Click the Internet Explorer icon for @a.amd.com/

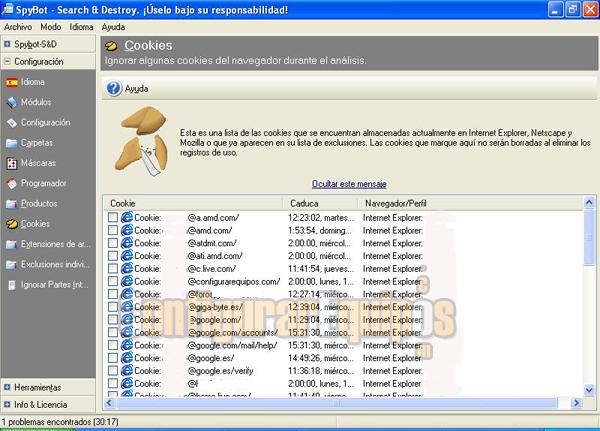[127, 217]
